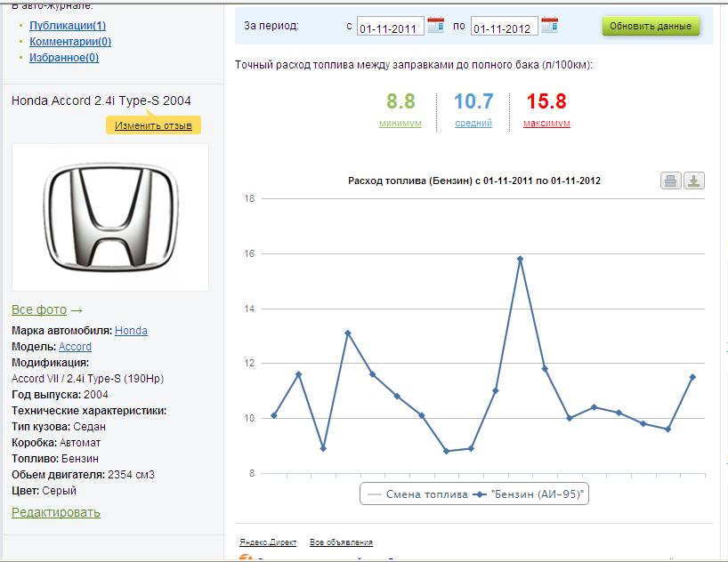This screenshot has width=728, height=562.
Task: Click the Honda Accord 2.4i Type-S 2004 title
Action: (x=101, y=100)
